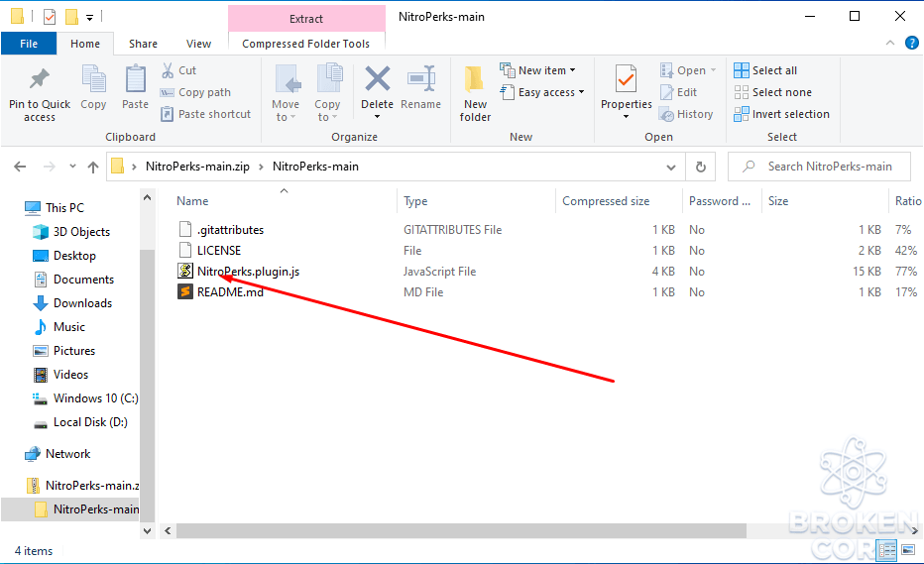Open Compressed Folder Tools tab
This screenshot has height=564, width=924.
click(305, 44)
